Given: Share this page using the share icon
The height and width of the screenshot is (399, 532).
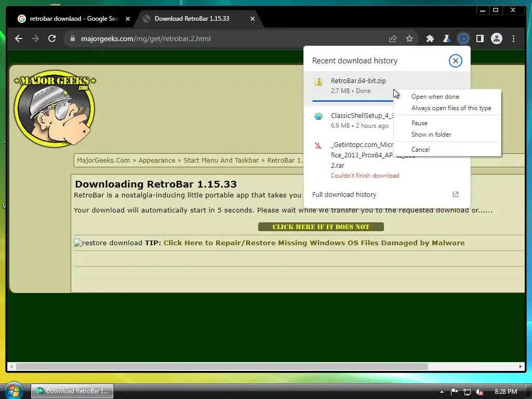Looking at the screenshot, I should tap(393, 38).
